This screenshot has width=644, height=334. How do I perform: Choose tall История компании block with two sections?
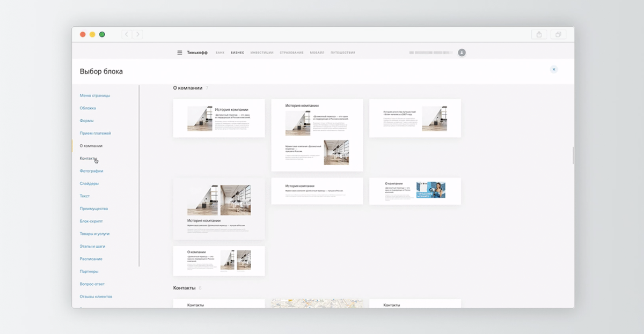(317, 135)
